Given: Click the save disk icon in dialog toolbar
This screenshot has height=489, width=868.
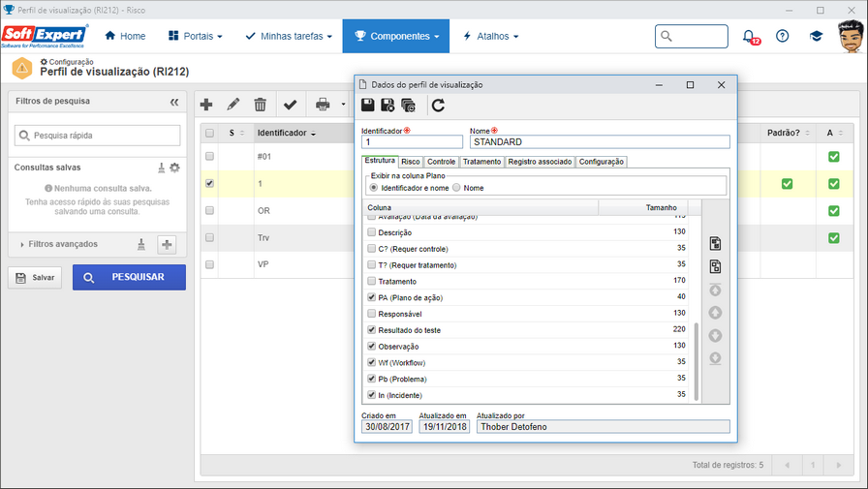Looking at the screenshot, I should tap(367, 106).
